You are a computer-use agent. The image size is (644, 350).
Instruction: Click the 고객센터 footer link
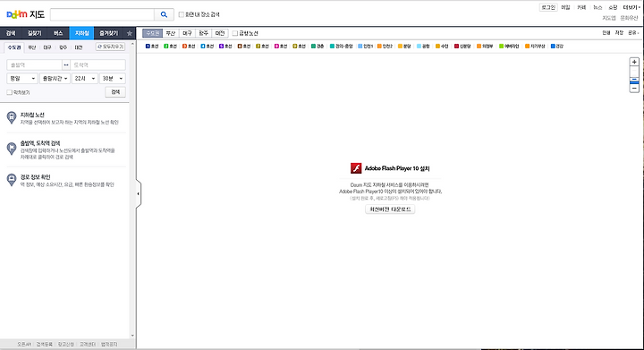[x=88, y=345]
